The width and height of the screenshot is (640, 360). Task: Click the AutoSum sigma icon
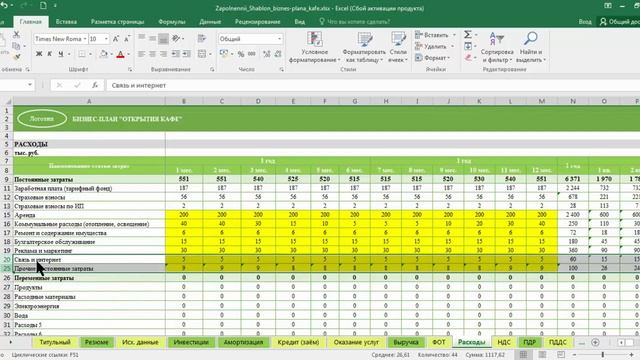[468, 35]
